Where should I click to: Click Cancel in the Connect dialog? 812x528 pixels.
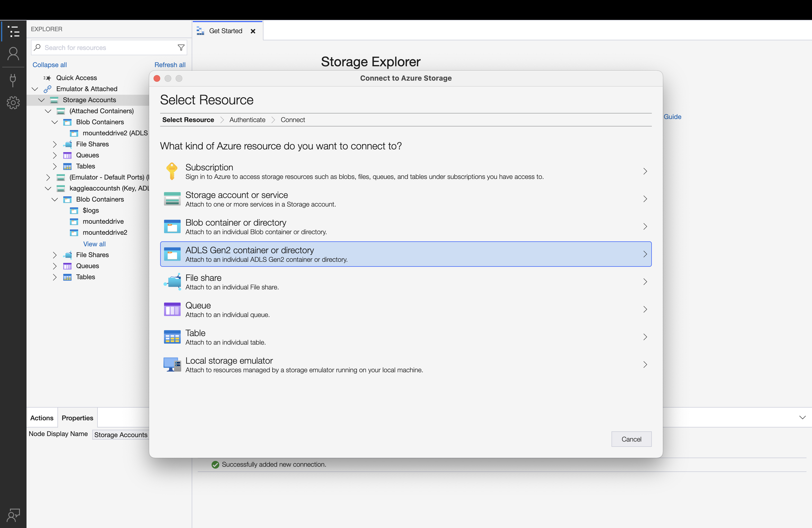tap(631, 439)
